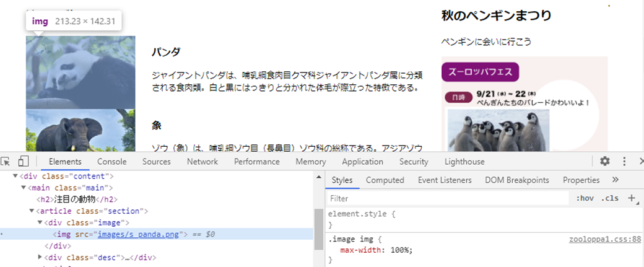Click the 秋のペンギンまつり heading
644x267 pixels.
tap(496, 15)
